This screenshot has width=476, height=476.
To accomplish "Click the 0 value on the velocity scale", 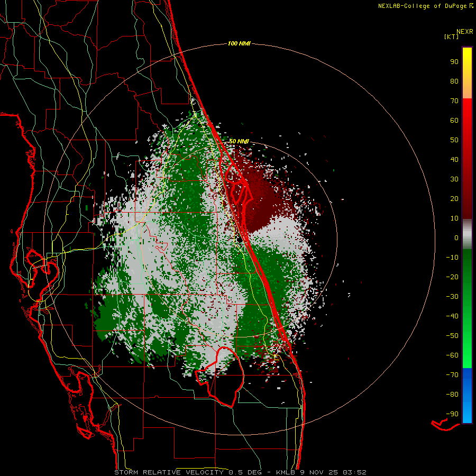I will tap(456, 237).
